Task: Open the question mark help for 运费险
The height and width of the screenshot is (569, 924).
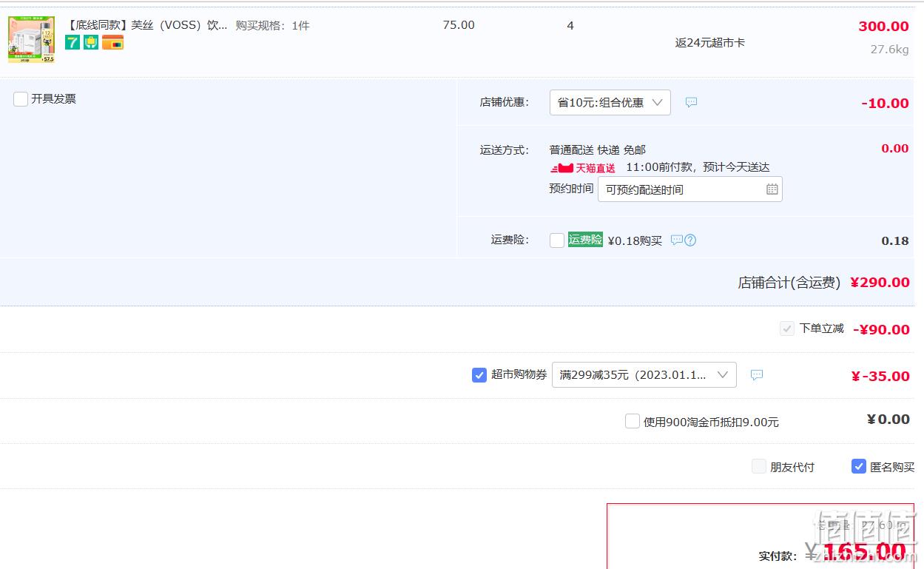Action: [x=690, y=240]
